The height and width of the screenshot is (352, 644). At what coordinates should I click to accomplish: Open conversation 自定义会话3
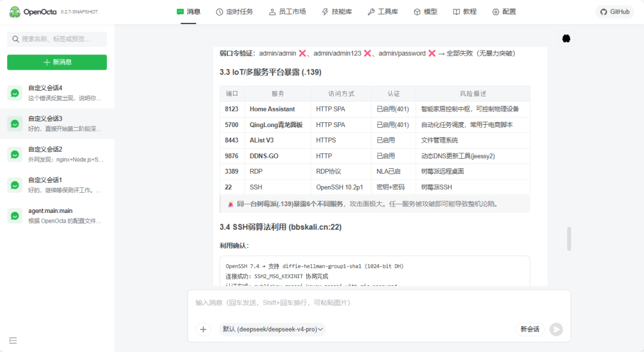(x=57, y=123)
